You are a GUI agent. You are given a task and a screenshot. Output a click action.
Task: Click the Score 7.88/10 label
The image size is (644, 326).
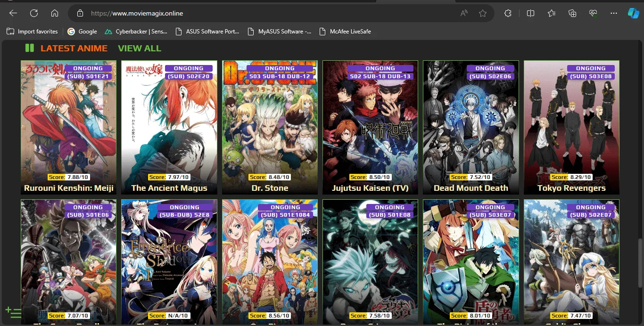(x=68, y=177)
